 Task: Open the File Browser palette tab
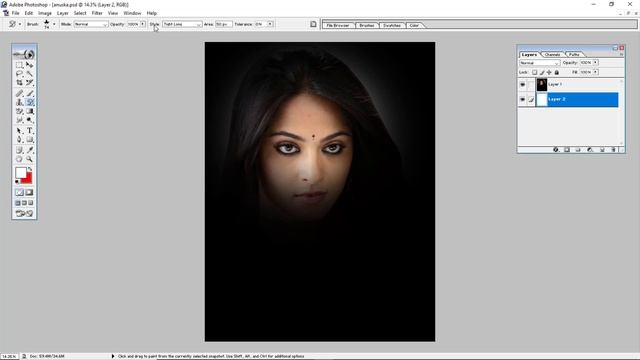(338, 25)
